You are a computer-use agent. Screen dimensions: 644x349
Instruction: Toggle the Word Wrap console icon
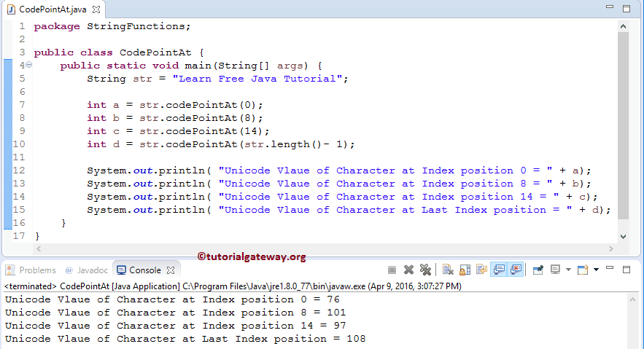[481, 270]
